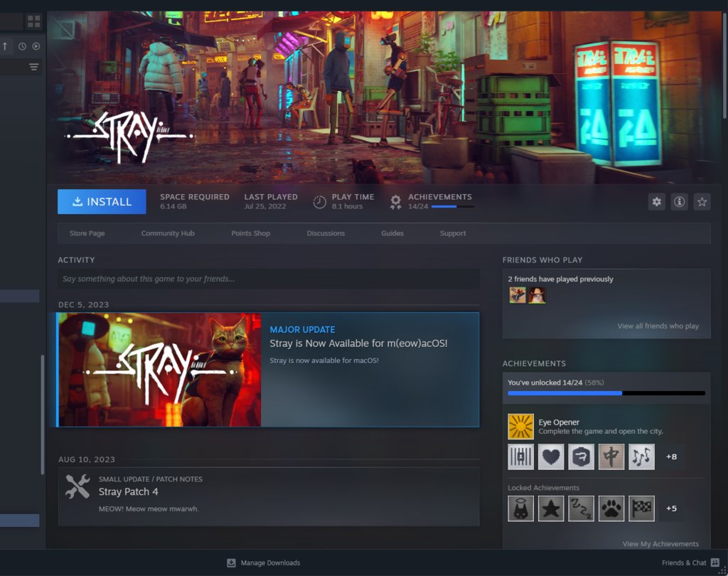
Task: Open Store Page tab
Action: click(x=87, y=233)
